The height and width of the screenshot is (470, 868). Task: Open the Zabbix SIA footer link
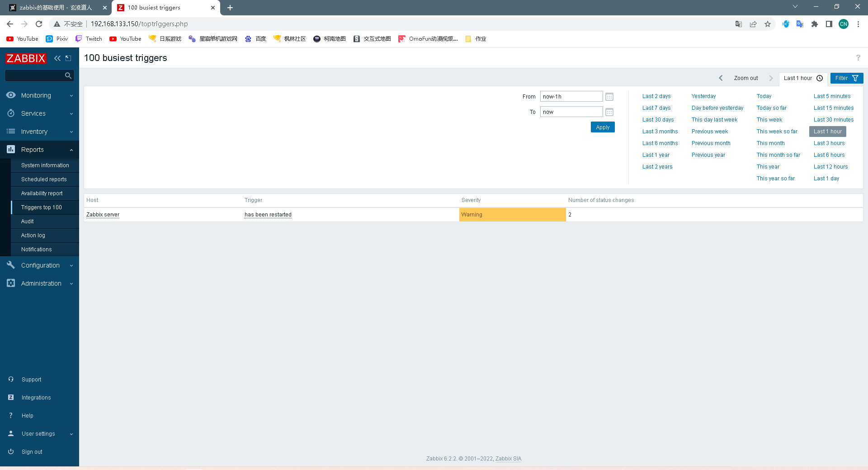pos(508,459)
